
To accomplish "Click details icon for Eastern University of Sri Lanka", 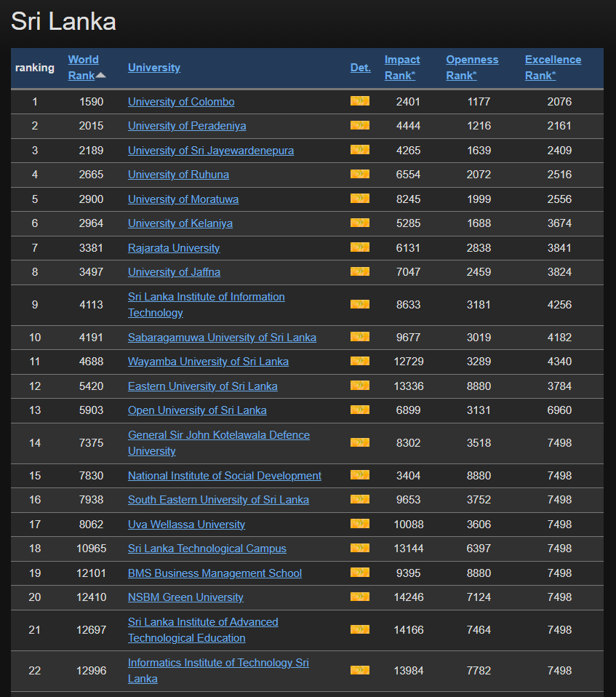I will 359,386.
